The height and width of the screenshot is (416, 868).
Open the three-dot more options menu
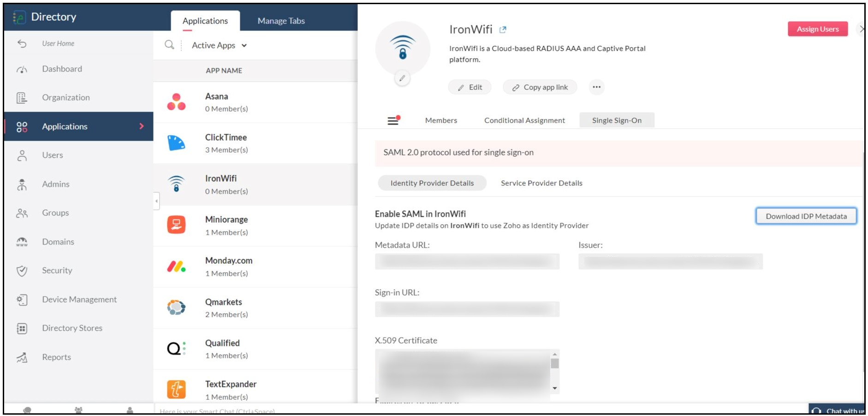596,87
